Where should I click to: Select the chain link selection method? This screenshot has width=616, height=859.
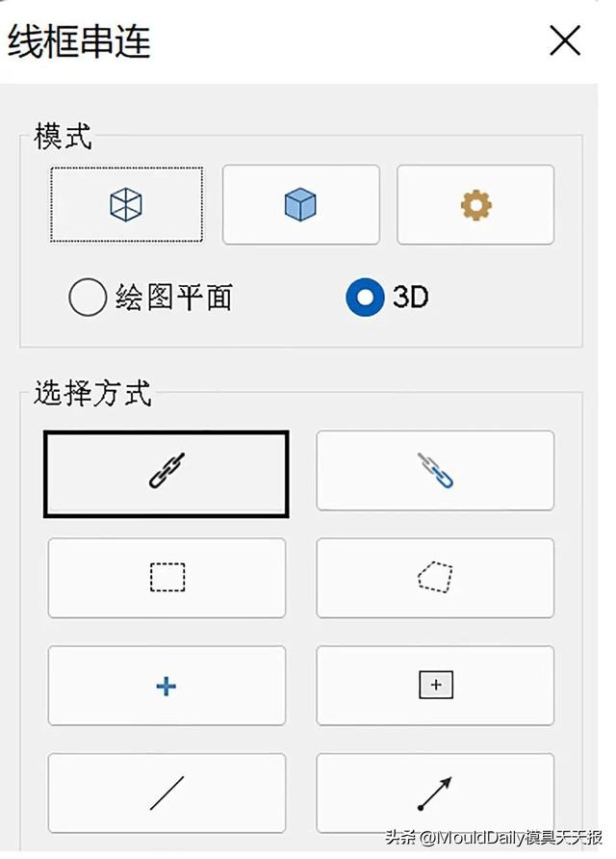(166, 472)
